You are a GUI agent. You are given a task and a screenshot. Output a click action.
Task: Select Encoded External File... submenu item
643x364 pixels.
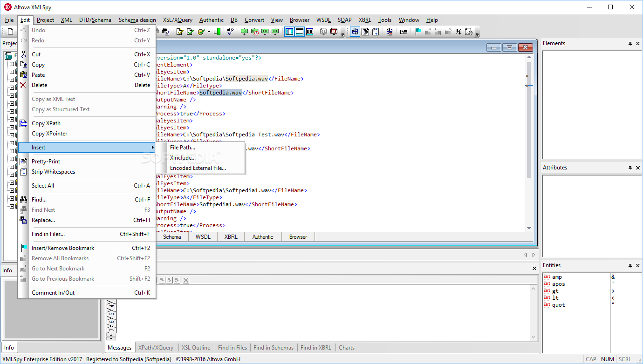tap(200, 168)
